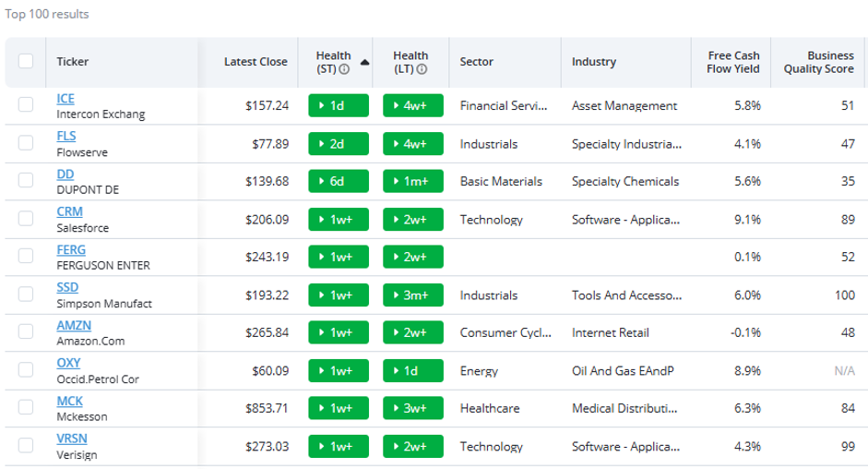
Task: Open the FLS ticker link
Action: coord(66,137)
